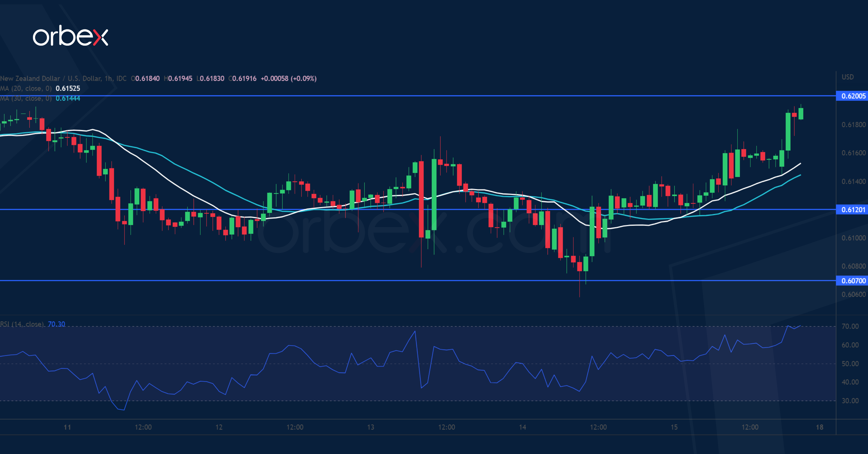The width and height of the screenshot is (868, 454).
Task: Click date 11 on the time axis
Action: [68, 427]
